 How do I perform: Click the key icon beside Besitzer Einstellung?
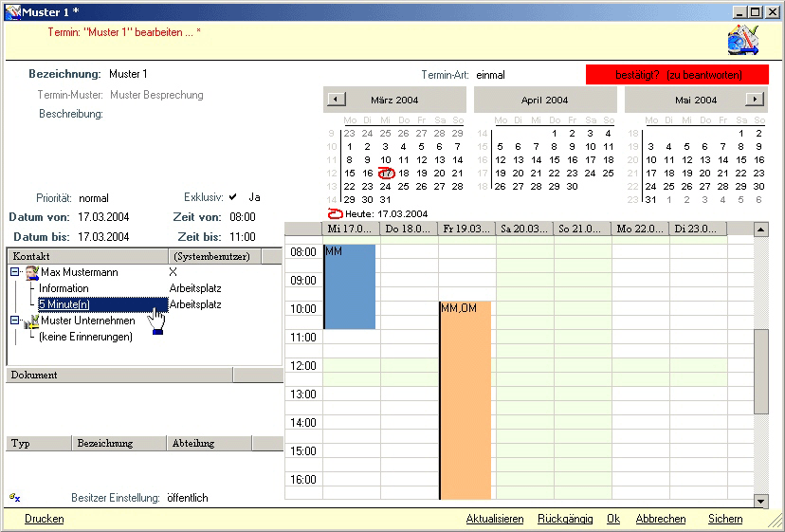(x=14, y=497)
